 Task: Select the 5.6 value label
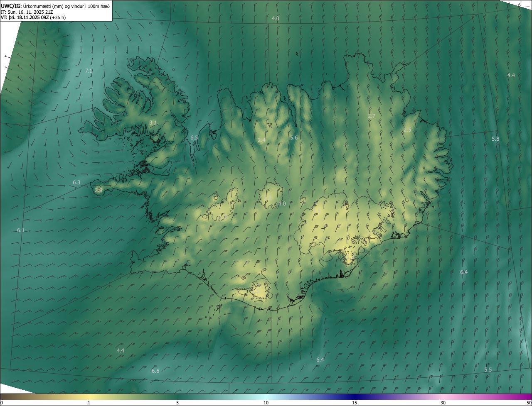(294, 137)
